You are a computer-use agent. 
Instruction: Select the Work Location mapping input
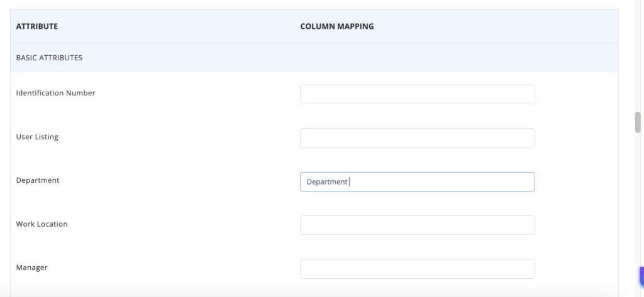418,225
